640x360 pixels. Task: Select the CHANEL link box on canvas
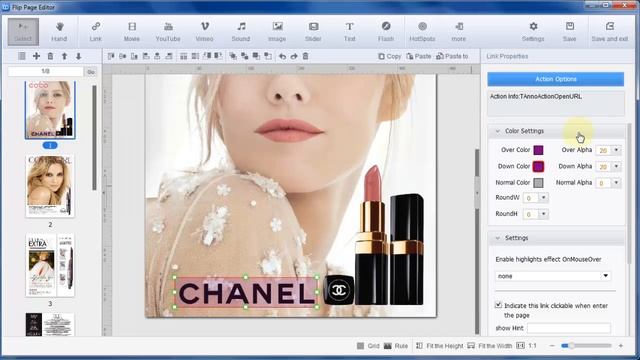(246, 292)
